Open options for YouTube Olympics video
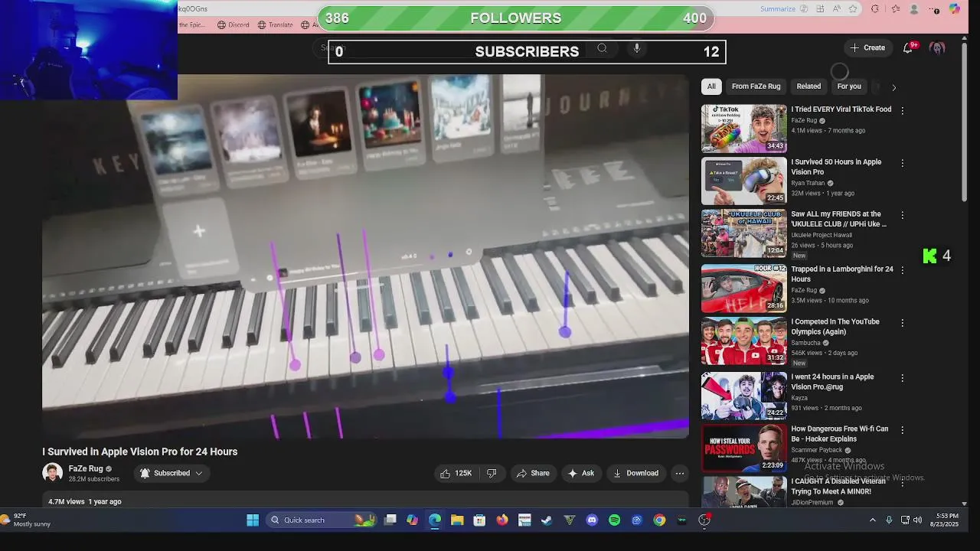Viewport: 980px width, 551px height. point(902,323)
